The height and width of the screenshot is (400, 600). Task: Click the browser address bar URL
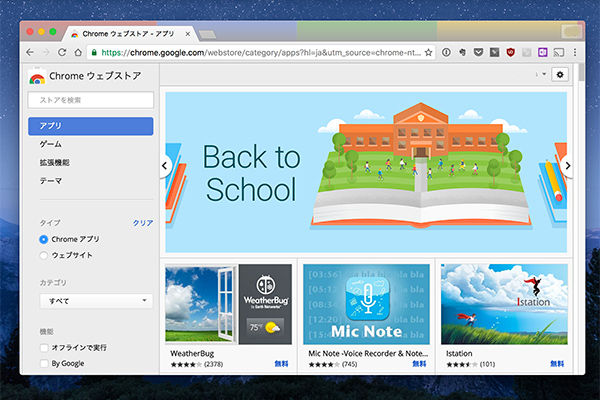(261, 52)
